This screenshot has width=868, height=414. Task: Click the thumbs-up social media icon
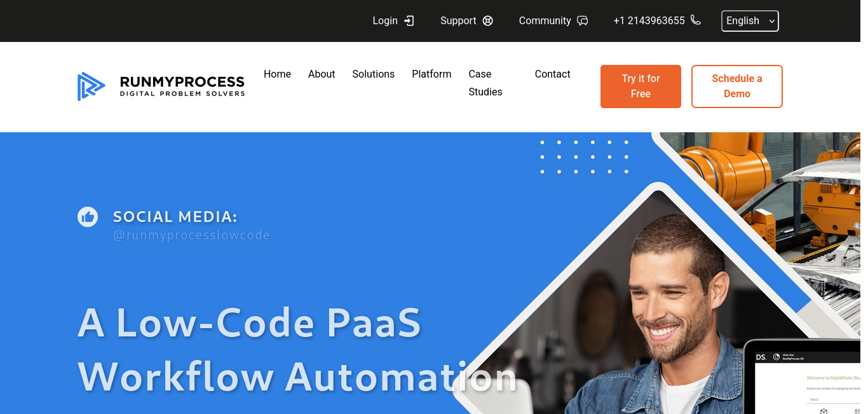[88, 217]
